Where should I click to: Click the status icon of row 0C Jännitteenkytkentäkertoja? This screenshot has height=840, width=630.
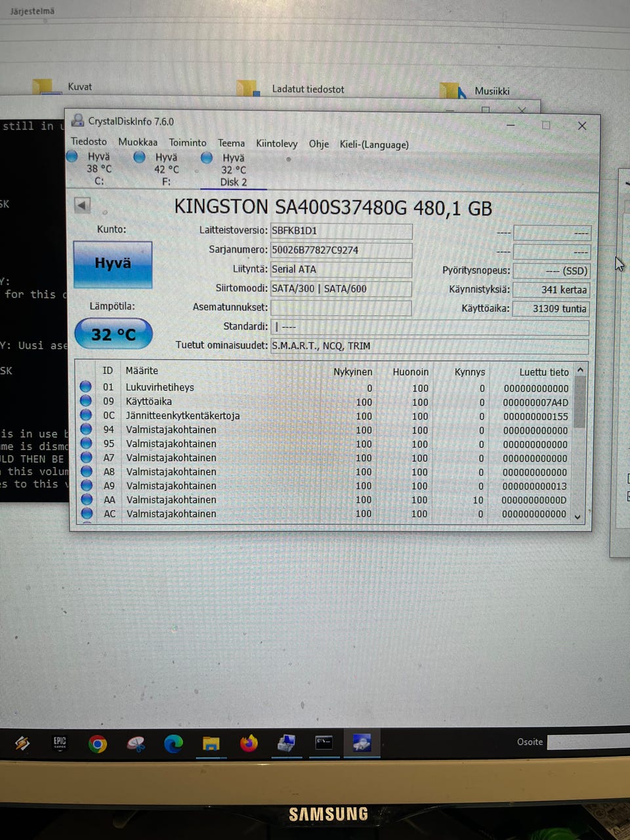(x=86, y=415)
